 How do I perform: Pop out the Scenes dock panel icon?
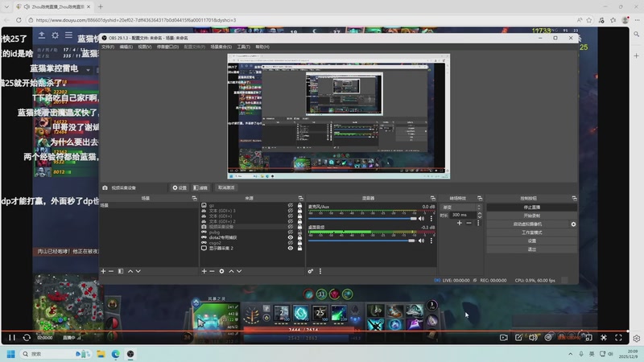[x=194, y=198]
